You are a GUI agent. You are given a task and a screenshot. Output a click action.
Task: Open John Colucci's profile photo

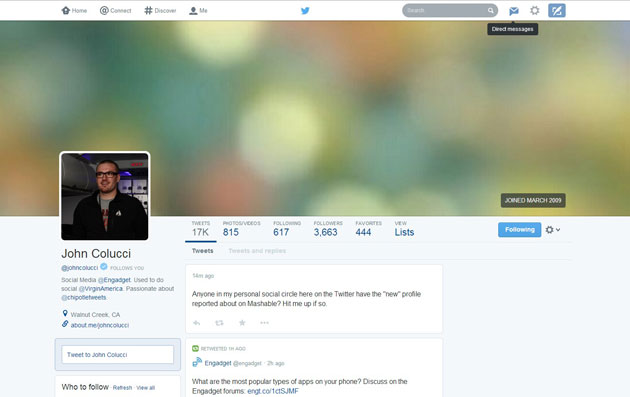point(104,196)
